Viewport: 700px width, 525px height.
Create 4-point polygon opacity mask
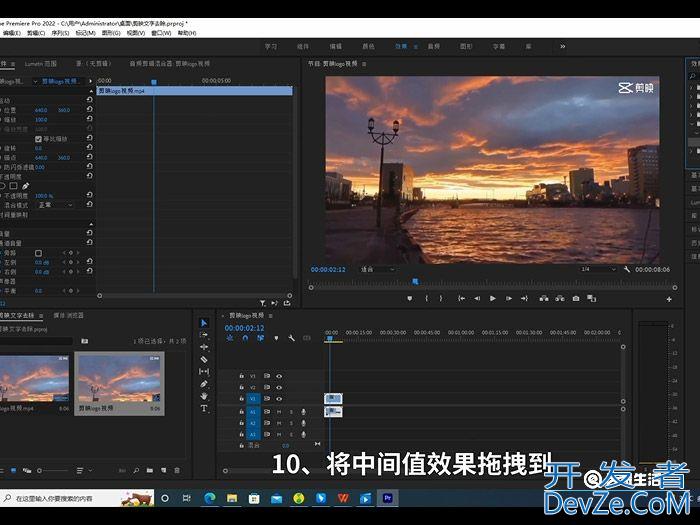(x=14, y=186)
